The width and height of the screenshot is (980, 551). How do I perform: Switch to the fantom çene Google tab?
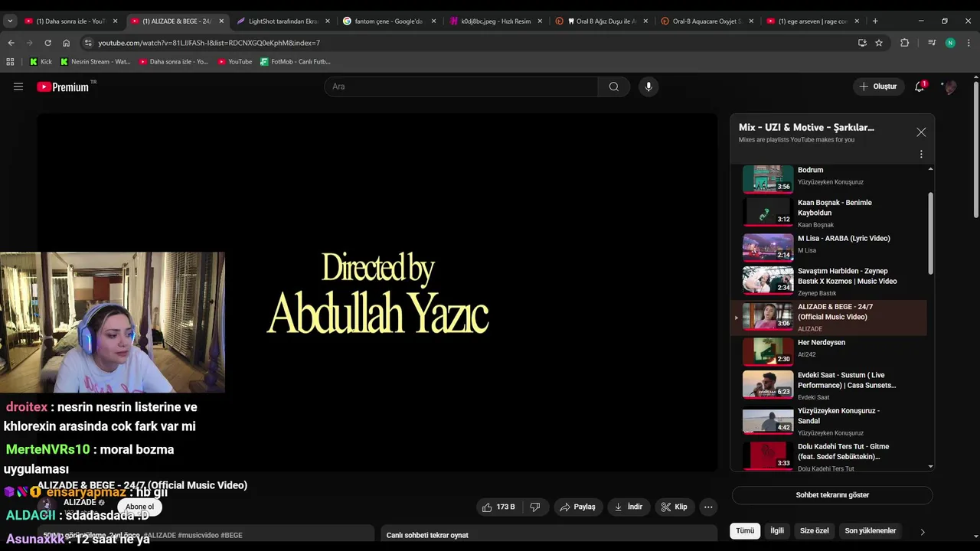pos(388,21)
